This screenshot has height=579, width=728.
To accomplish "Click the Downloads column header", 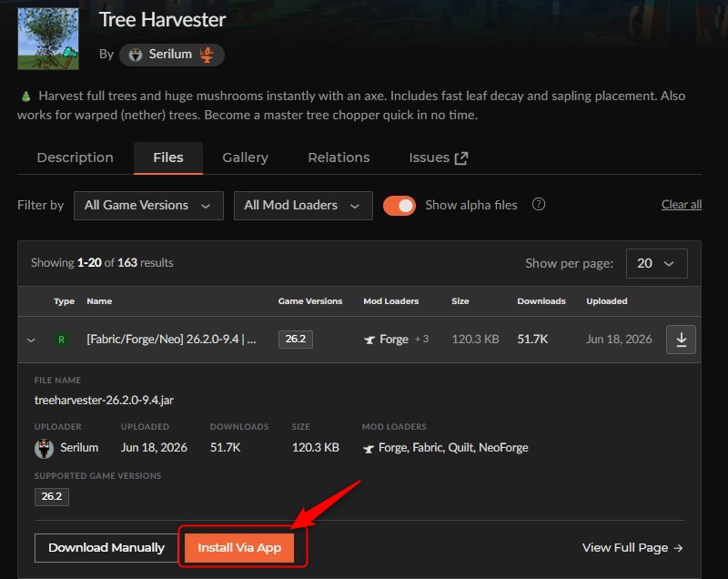I will (541, 300).
